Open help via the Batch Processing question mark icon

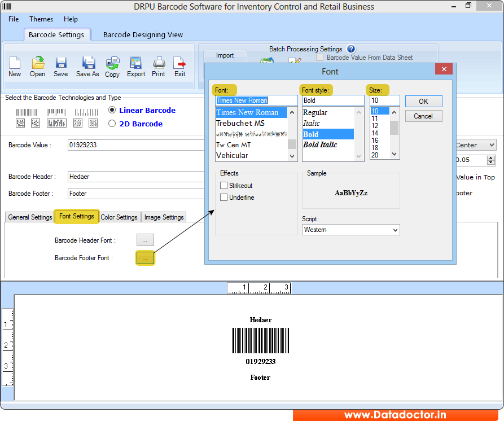(351, 49)
